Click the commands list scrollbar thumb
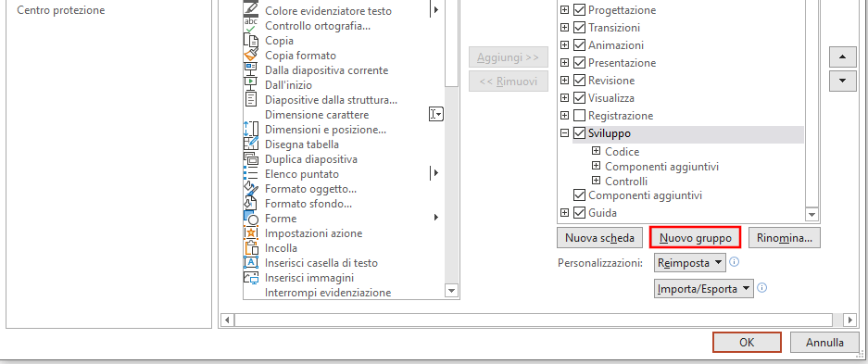Screen dimensions: 868x364 pyautogui.click(x=452, y=44)
